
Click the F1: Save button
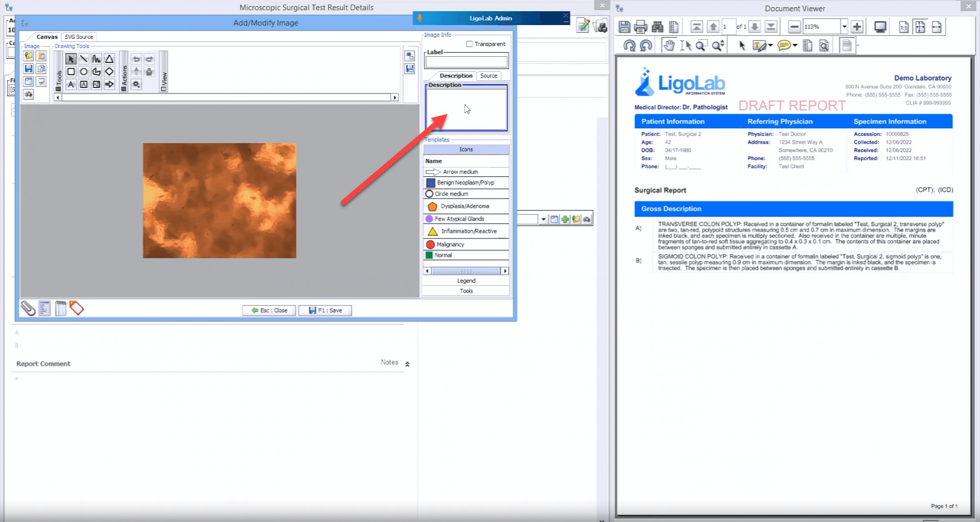pyautogui.click(x=325, y=311)
